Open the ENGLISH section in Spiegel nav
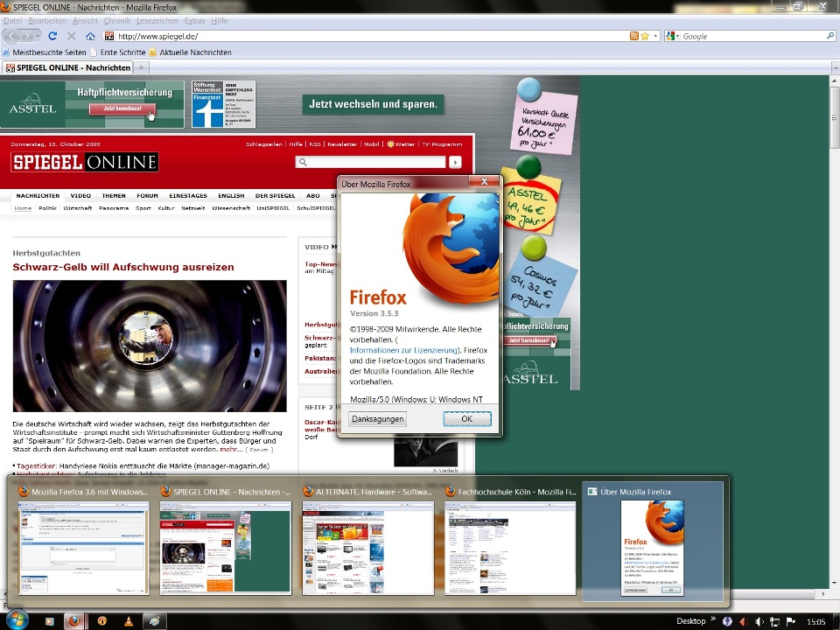The width and height of the screenshot is (840, 630). click(231, 195)
